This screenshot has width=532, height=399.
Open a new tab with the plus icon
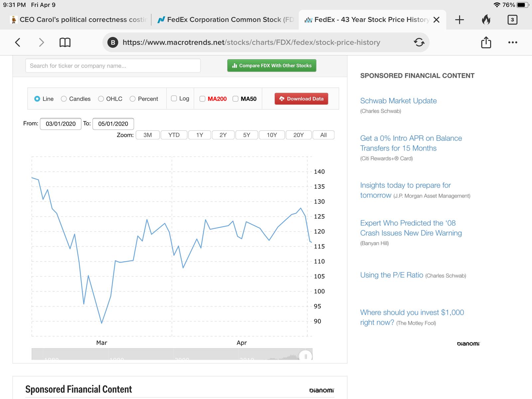tap(459, 20)
